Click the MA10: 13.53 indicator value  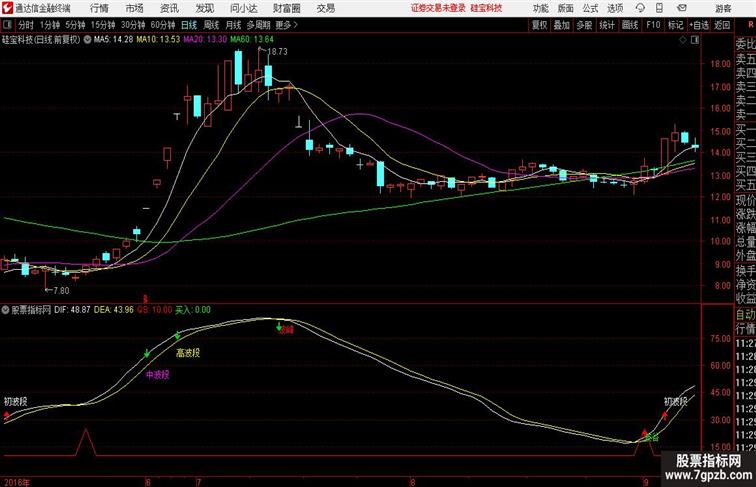158,40
